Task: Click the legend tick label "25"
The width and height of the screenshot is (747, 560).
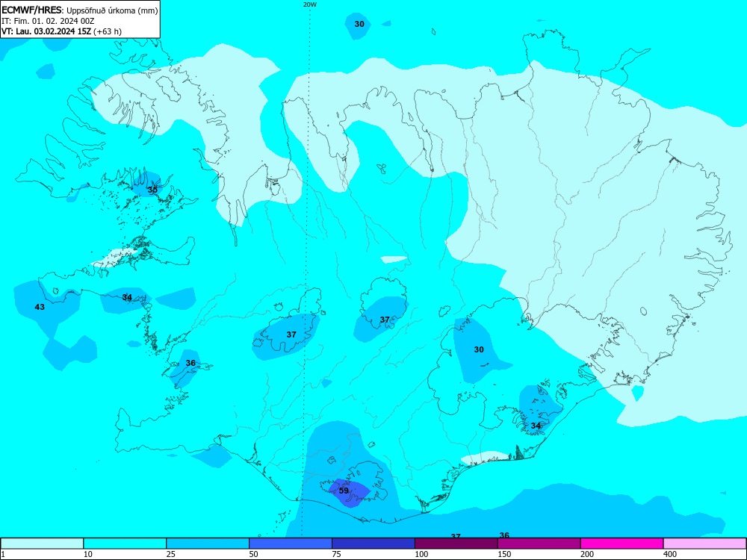Action: [x=170, y=554]
